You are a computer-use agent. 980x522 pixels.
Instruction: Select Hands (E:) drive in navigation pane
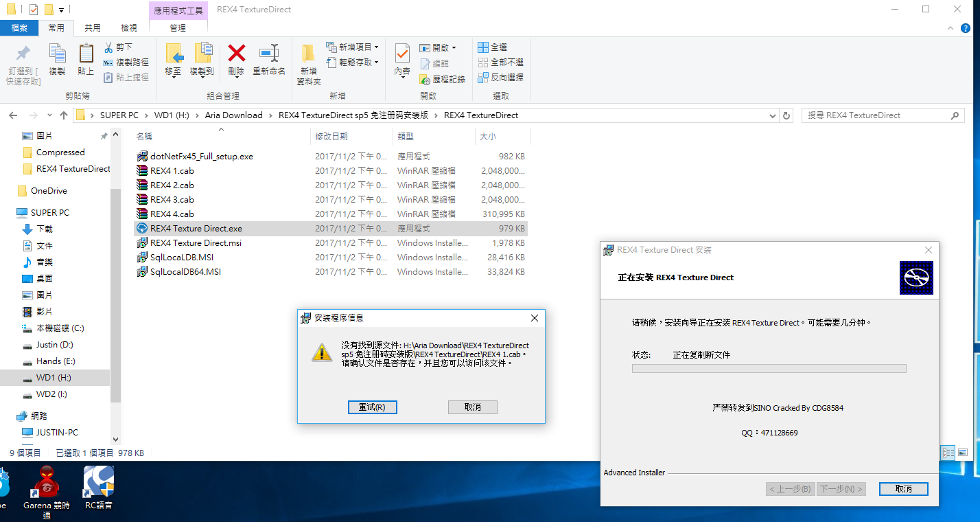tap(56, 361)
